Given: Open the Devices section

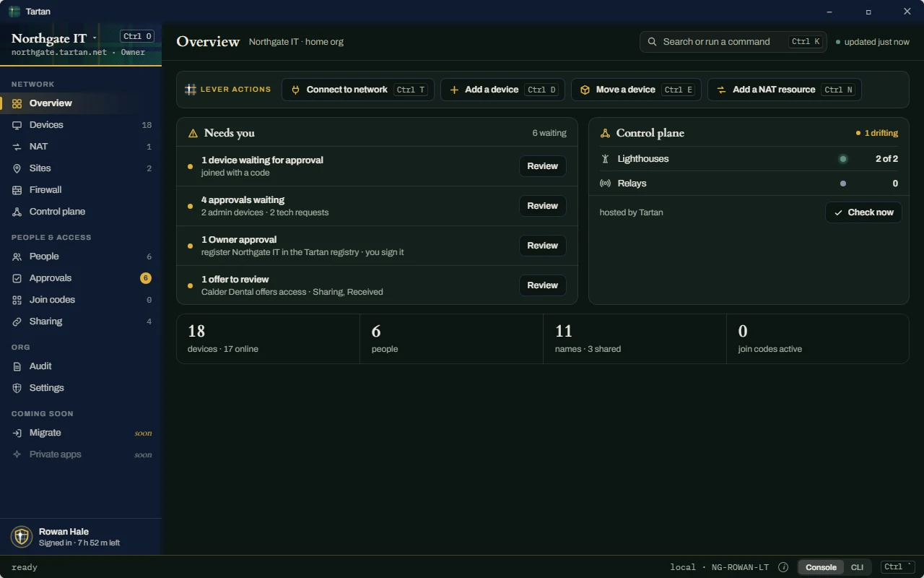Looking at the screenshot, I should pos(81,125).
